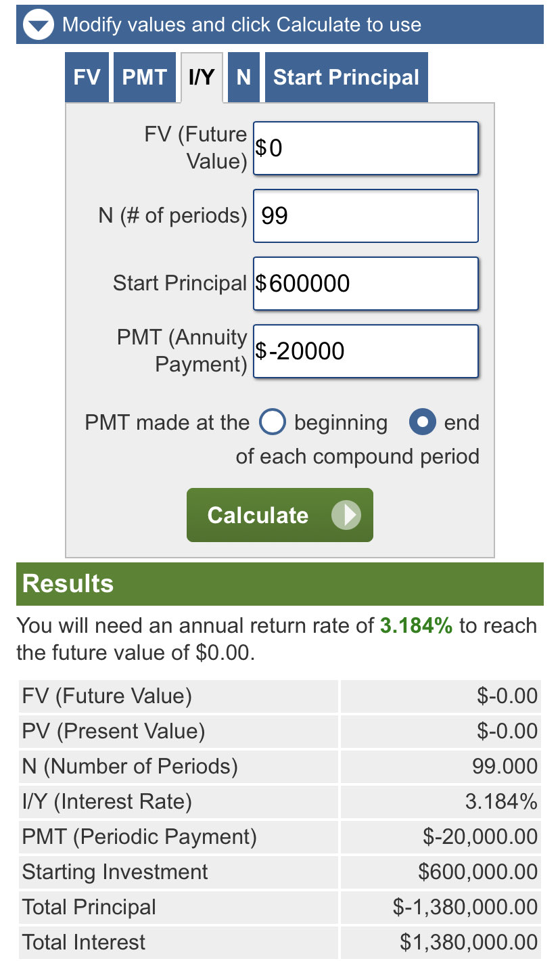Edit the Start Principal input showing 600000

(366, 284)
